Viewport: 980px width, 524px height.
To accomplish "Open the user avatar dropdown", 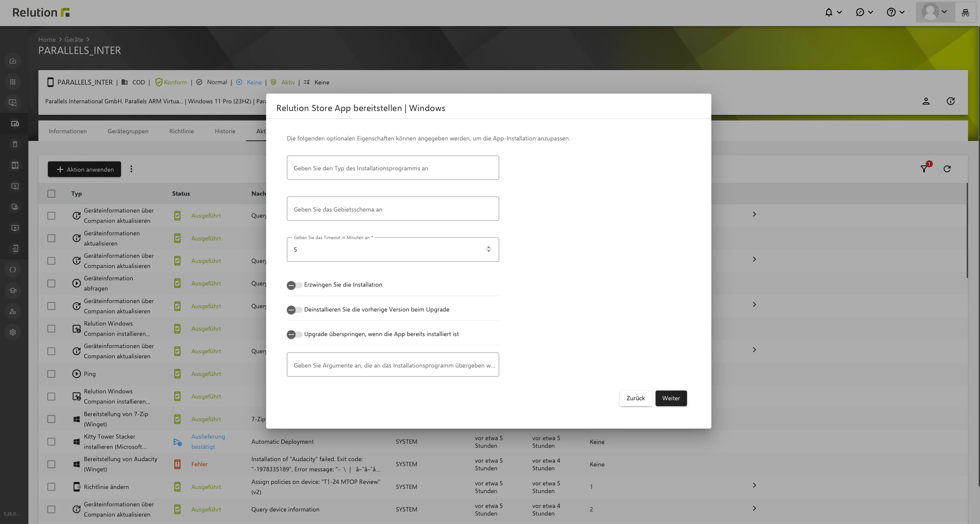I will [935, 12].
